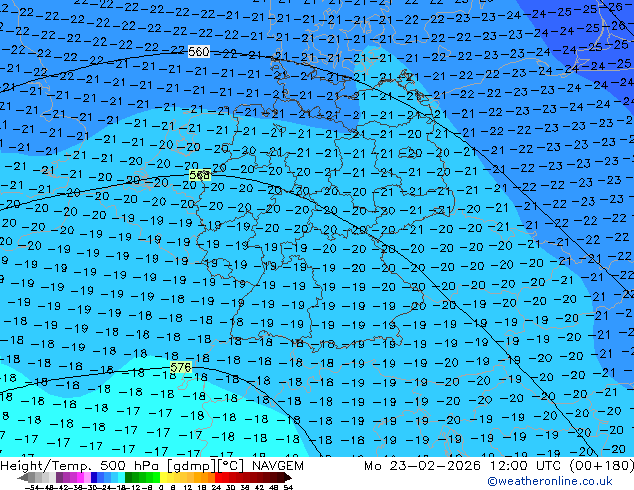Click the 568 height contour label
The image size is (634, 490).
[x=200, y=175]
